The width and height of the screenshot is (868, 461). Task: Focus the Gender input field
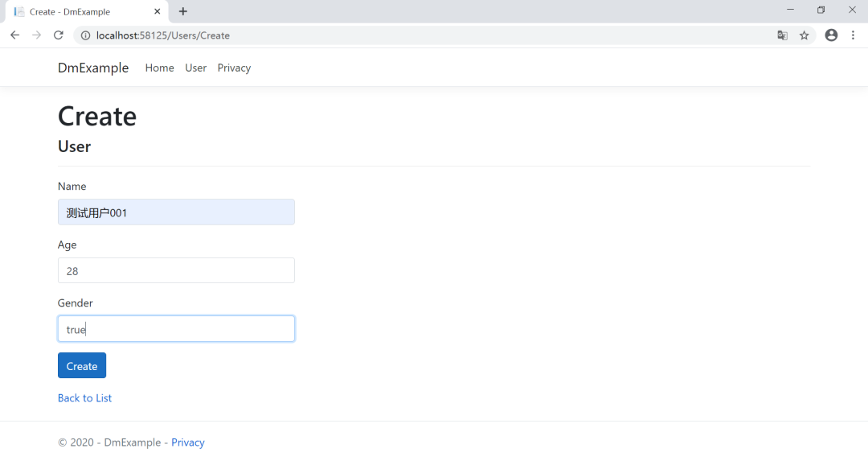(176, 328)
